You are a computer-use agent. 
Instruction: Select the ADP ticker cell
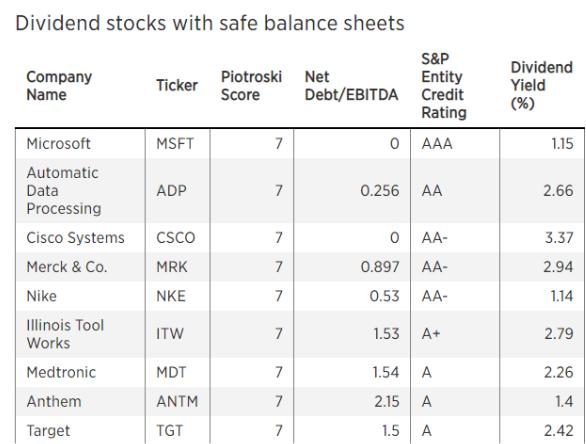(x=171, y=191)
